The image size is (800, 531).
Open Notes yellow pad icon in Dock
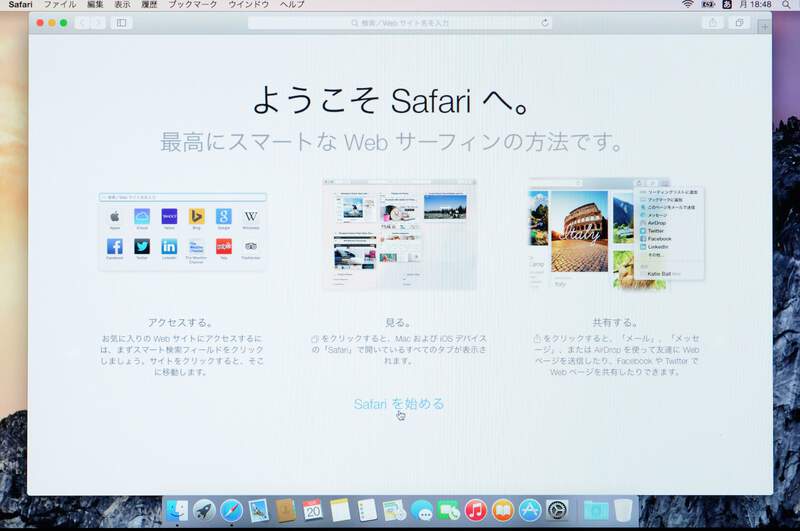[x=340, y=510]
